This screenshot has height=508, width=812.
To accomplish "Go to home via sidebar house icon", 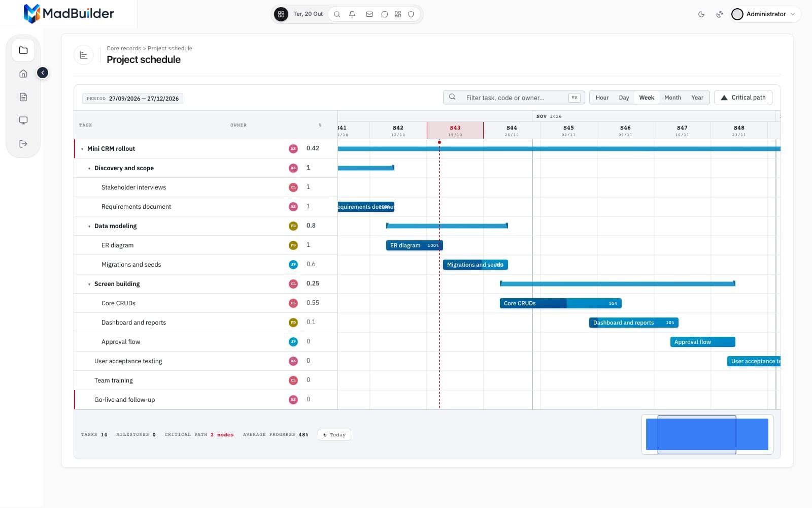I will pyautogui.click(x=23, y=74).
